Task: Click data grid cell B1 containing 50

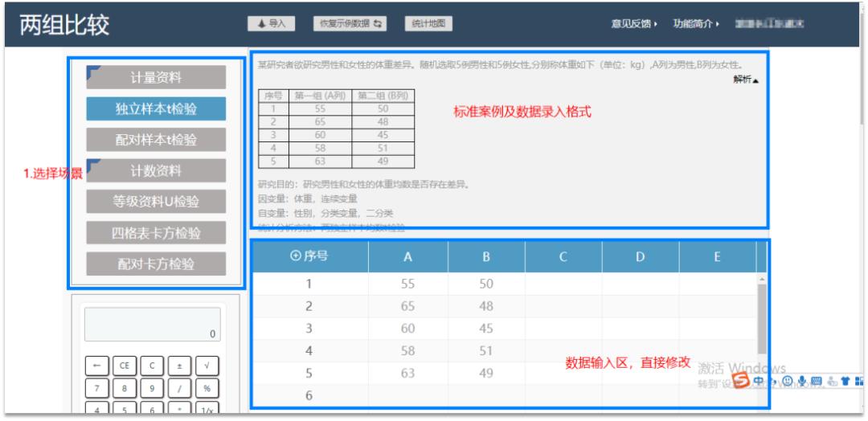Action: (486, 284)
